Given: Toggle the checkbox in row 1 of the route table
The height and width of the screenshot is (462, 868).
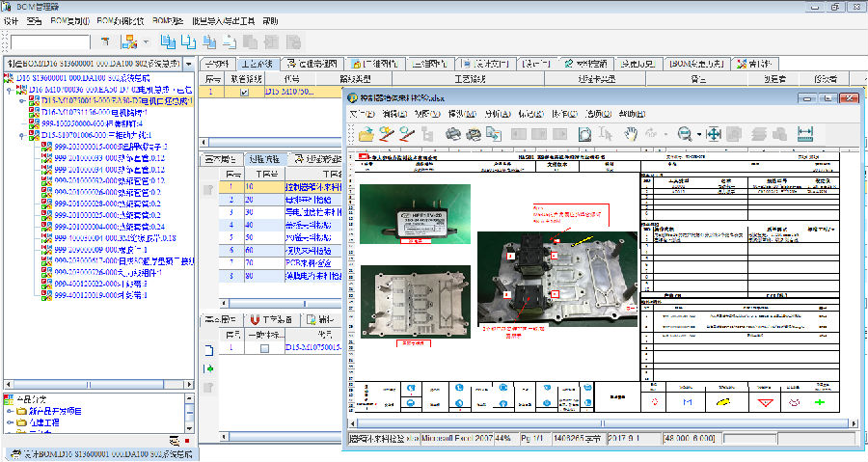Looking at the screenshot, I should (244, 93).
